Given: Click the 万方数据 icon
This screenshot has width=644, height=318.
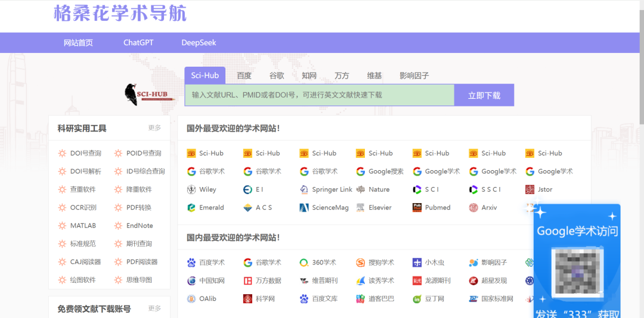Looking at the screenshot, I should pyautogui.click(x=248, y=281).
